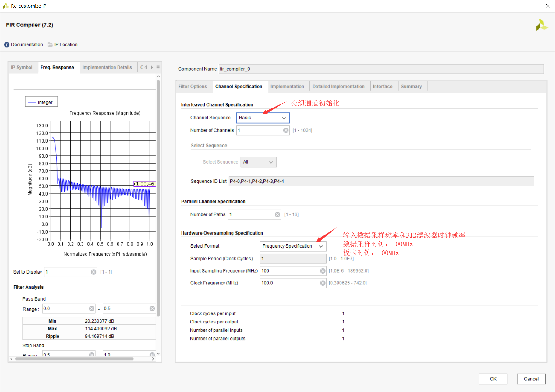Screen dimensions: 555x392
Task: Switch to the Filter Options tab
Action: [193, 87]
